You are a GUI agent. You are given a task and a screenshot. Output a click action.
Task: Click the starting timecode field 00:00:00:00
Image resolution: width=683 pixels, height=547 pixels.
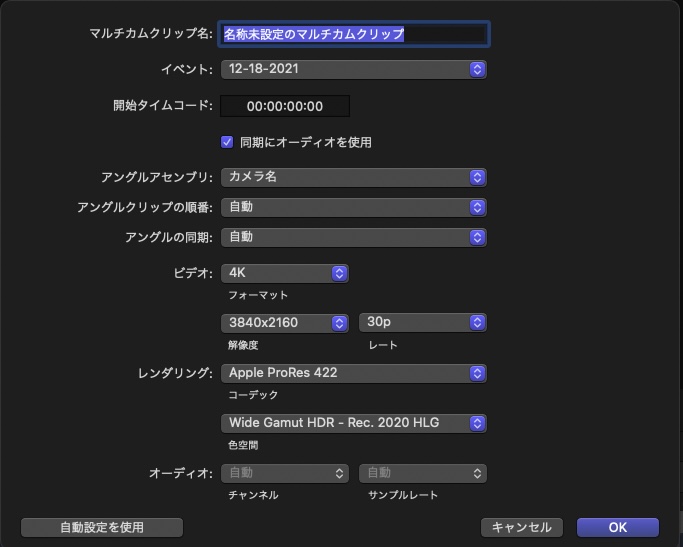[285, 106]
